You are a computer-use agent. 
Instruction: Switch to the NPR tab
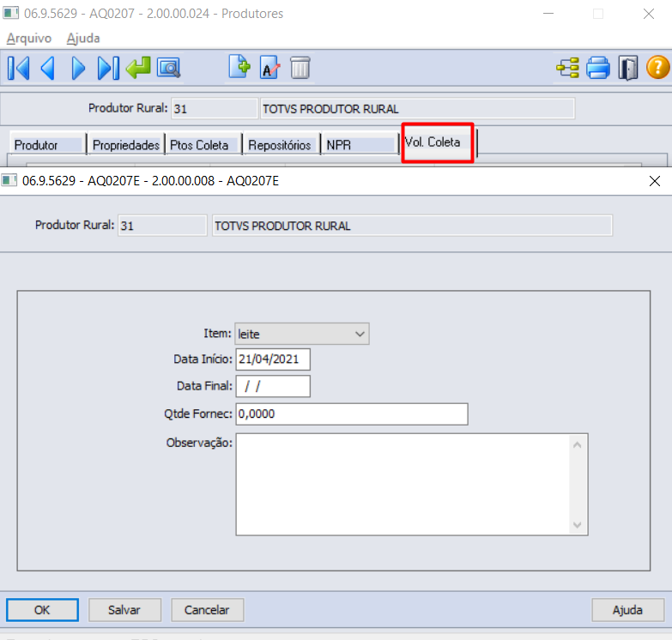pyautogui.click(x=359, y=145)
